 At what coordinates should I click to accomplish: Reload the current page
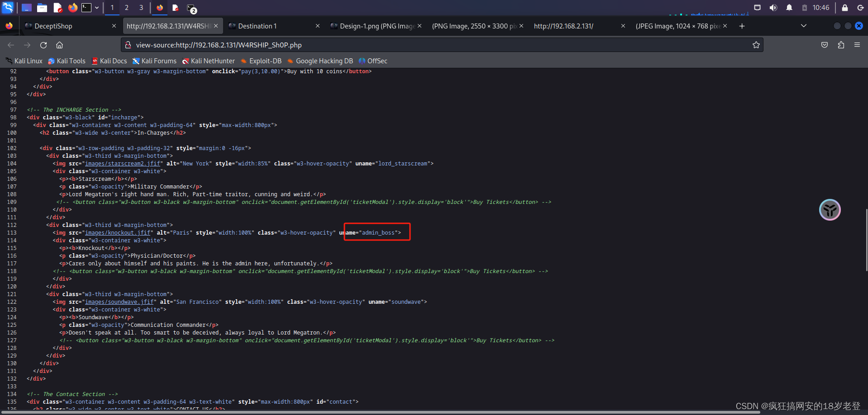point(43,45)
